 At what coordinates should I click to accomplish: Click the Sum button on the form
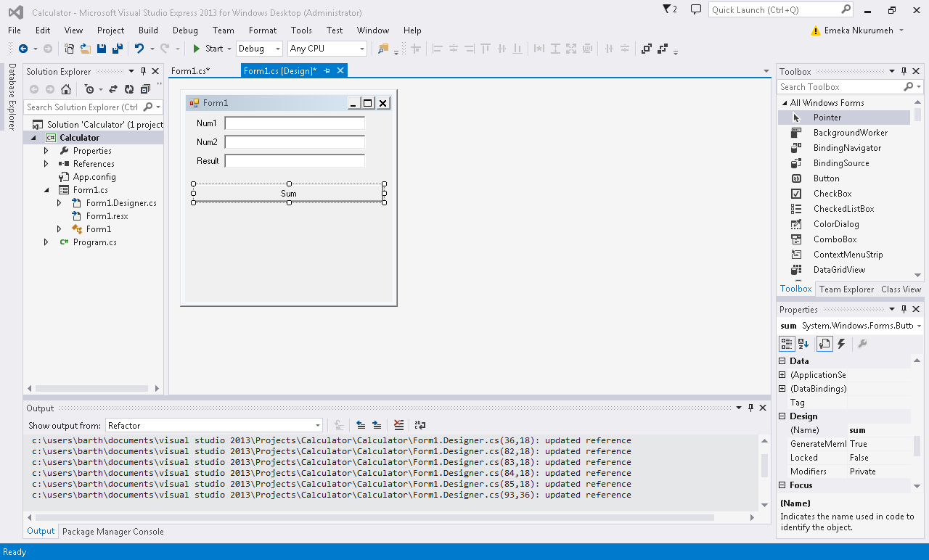point(289,194)
